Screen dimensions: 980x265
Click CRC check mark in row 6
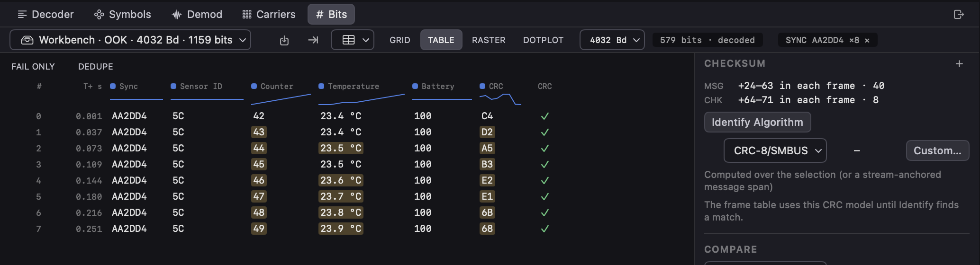click(x=545, y=212)
